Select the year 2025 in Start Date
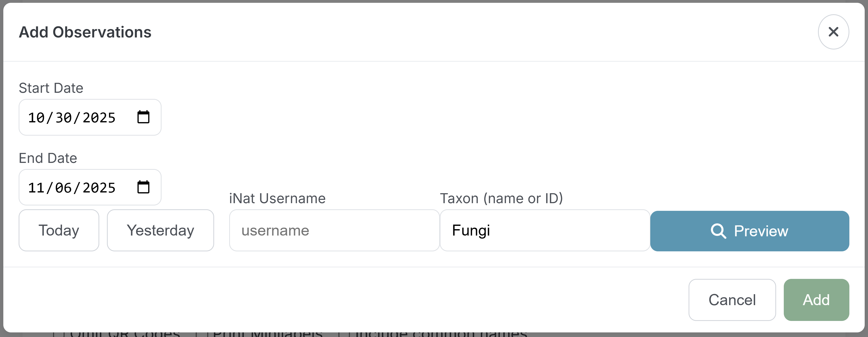The width and height of the screenshot is (868, 337). [99, 118]
